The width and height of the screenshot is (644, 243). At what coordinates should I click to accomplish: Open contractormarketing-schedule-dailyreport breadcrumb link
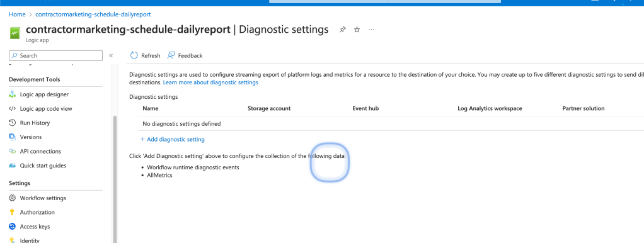point(93,14)
